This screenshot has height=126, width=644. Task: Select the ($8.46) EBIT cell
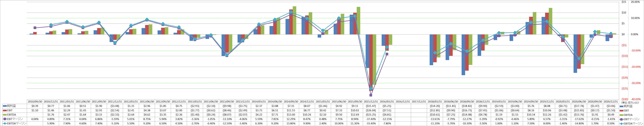227,110
